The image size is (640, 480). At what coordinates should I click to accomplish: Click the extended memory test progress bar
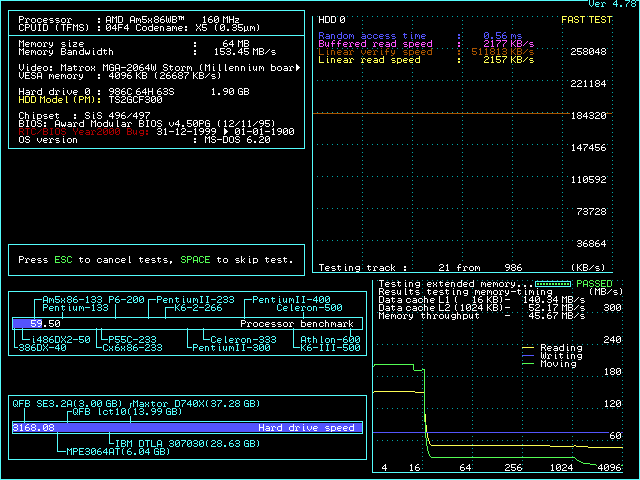[553, 284]
